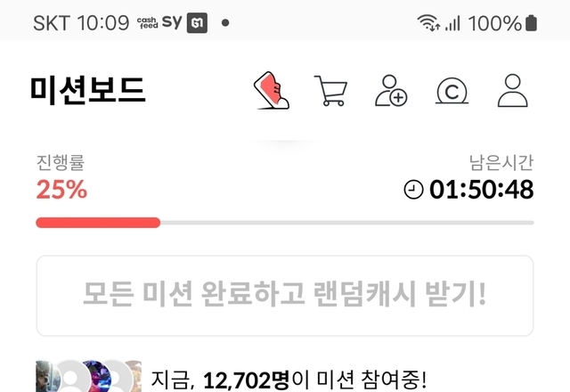This screenshot has width=570, height=392.
Task: Tap the gray M notification icon
Action: [x=197, y=23]
